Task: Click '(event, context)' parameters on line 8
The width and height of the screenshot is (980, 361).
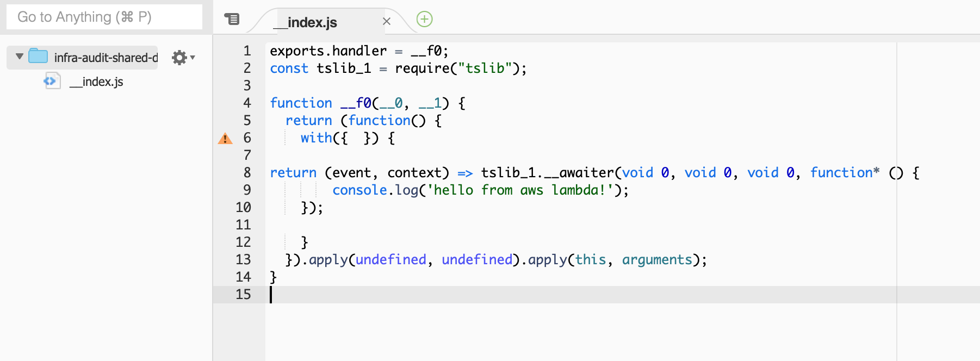Action: coord(387,172)
